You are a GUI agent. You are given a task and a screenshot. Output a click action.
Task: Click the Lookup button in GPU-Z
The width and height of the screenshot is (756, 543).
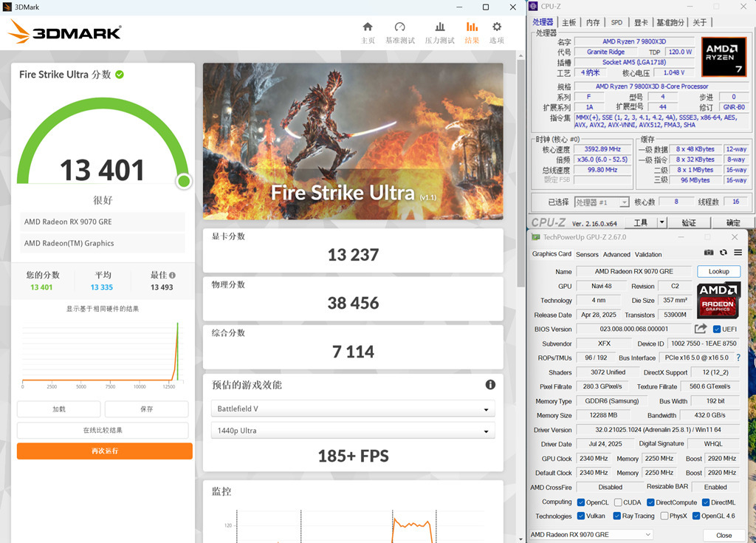point(718,272)
